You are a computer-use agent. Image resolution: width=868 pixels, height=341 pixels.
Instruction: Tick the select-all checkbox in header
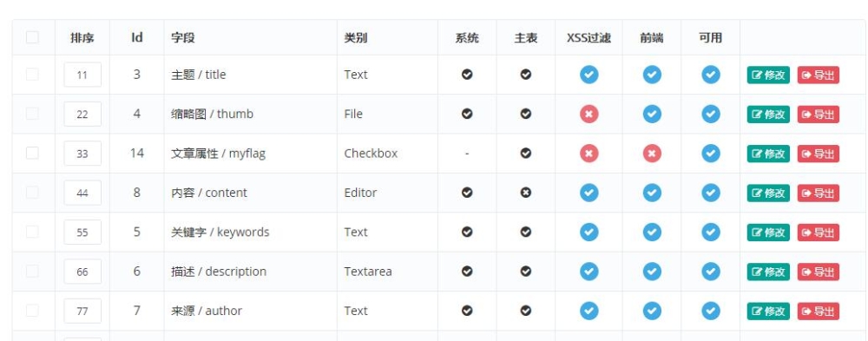coord(32,37)
